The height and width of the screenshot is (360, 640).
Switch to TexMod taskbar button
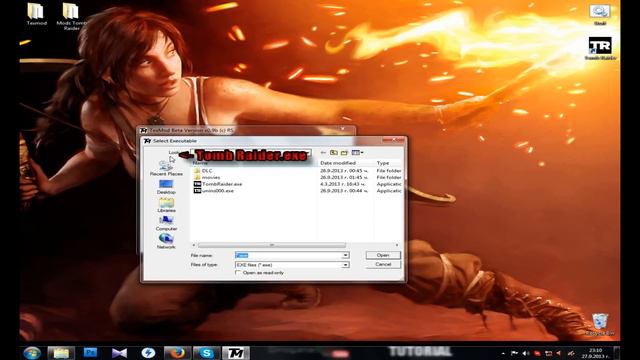(236, 353)
